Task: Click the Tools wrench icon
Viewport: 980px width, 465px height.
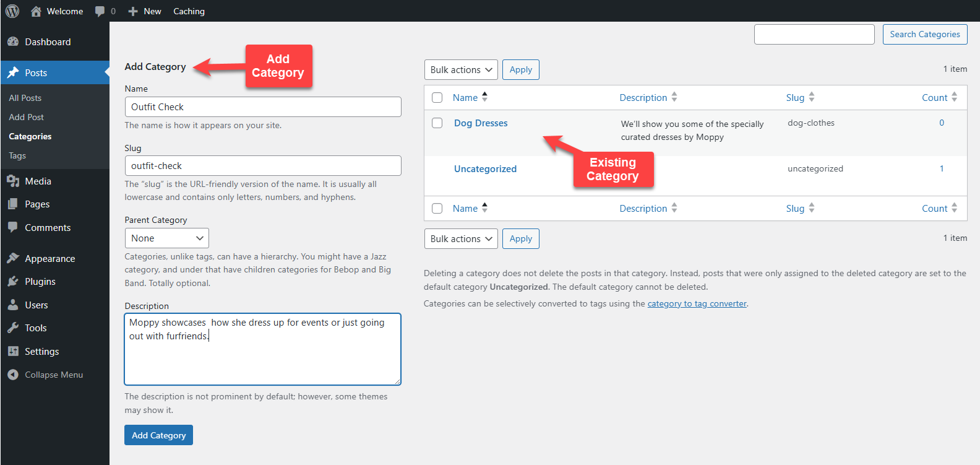Action: [x=13, y=328]
